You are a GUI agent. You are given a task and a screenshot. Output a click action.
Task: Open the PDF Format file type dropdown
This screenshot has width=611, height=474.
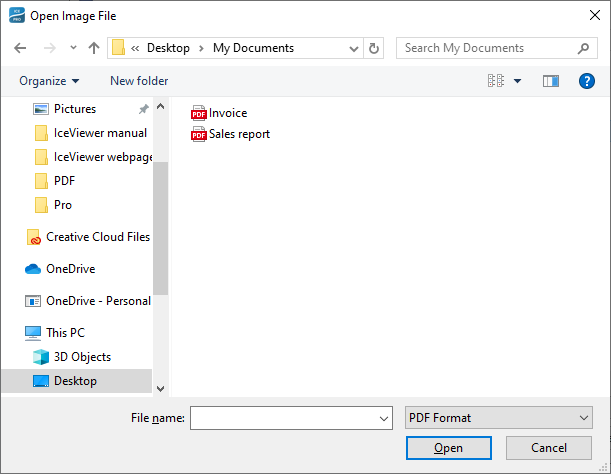[499, 418]
